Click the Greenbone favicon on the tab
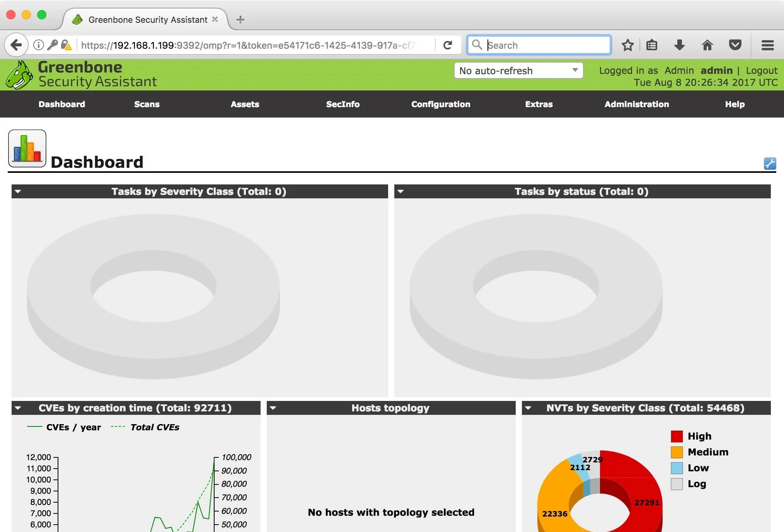 pyautogui.click(x=78, y=19)
